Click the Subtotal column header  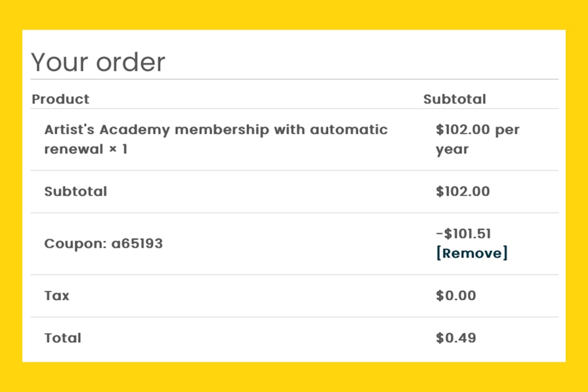[455, 99]
